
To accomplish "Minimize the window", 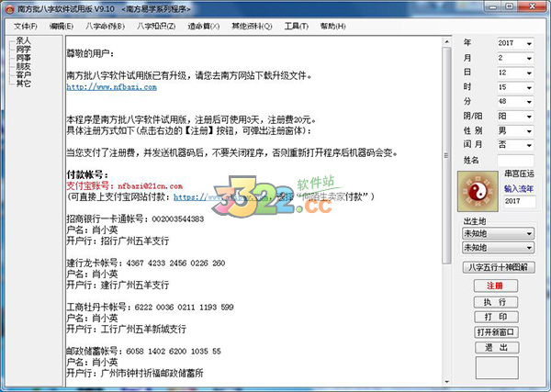I will coord(493,6).
